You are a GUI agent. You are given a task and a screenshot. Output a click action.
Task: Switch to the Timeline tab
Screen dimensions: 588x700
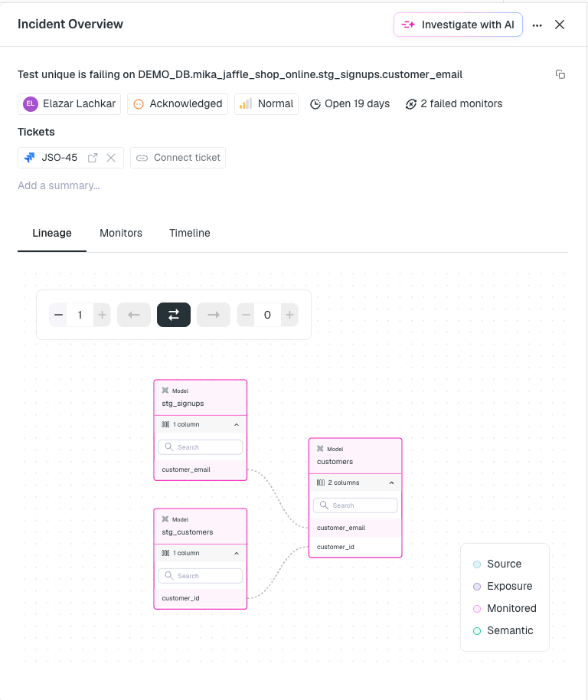(190, 233)
